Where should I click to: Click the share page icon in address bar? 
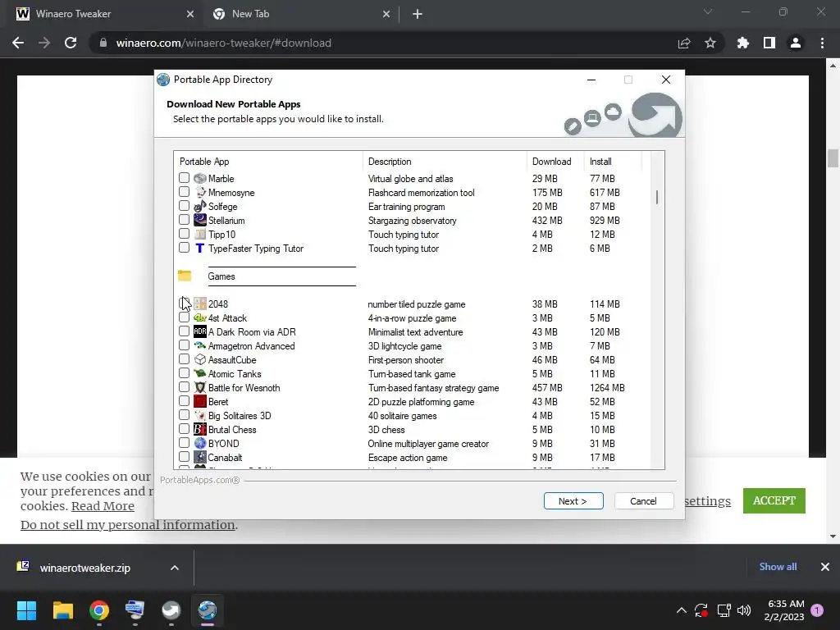[684, 43]
